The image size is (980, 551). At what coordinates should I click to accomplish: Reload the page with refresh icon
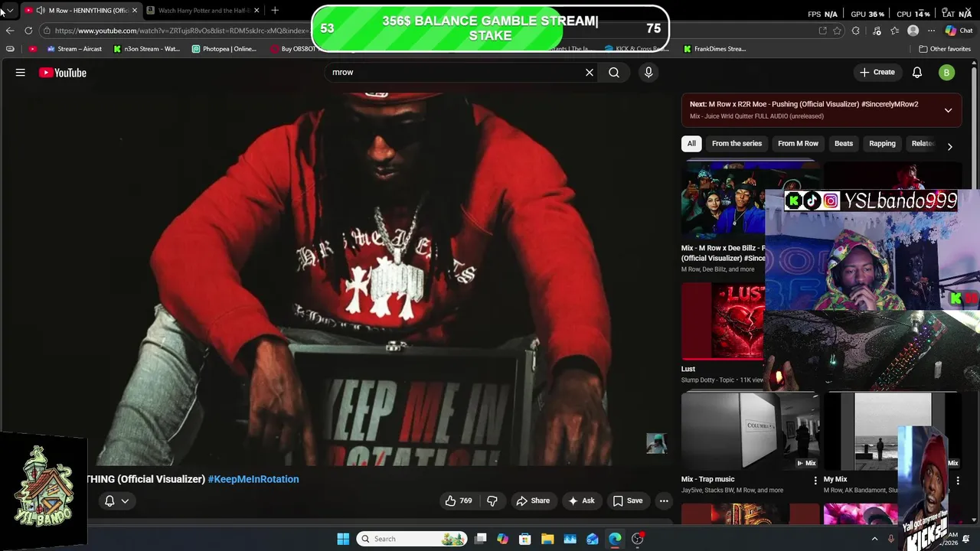(28, 31)
